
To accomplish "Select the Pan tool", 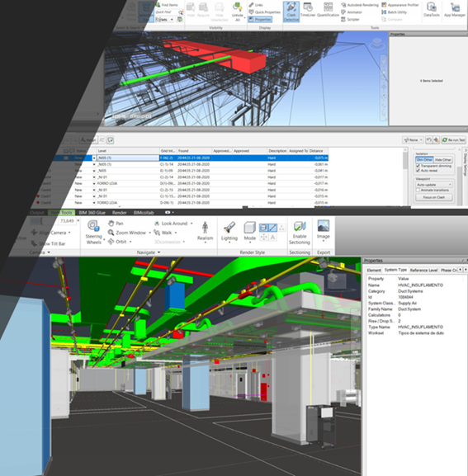I will [x=116, y=224].
